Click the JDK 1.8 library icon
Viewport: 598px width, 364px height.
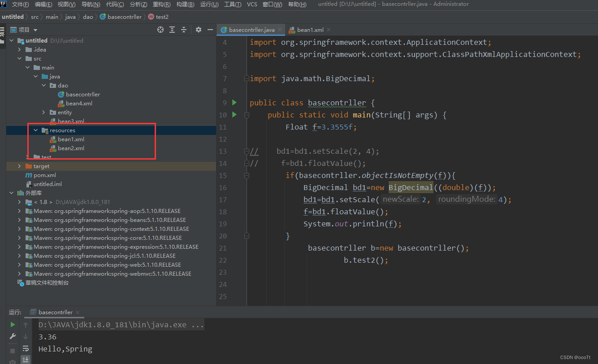pyautogui.click(x=29, y=202)
